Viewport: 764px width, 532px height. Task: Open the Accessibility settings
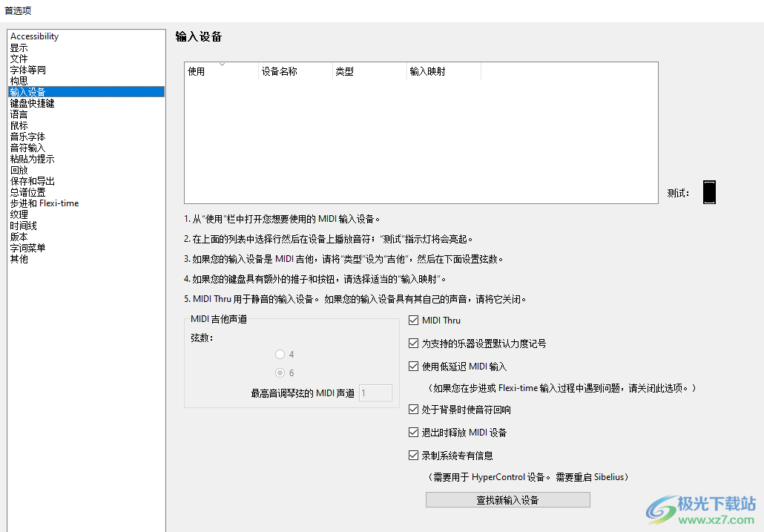point(36,36)
